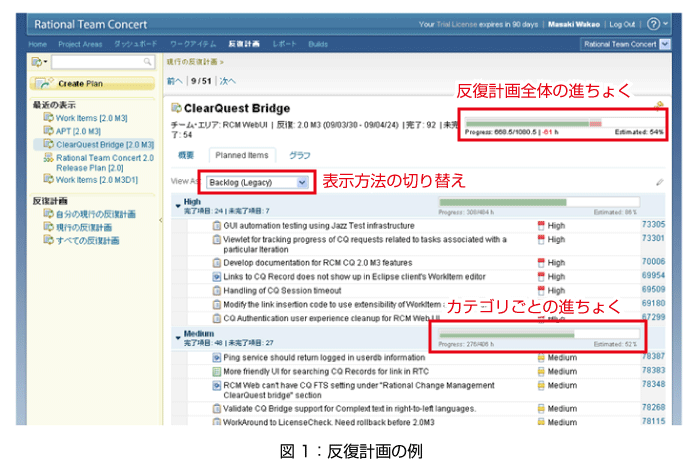Click Medium priority icon of Validate CQ Bridge row
This screenshot has width=700, height=470.
pos(541,408)
